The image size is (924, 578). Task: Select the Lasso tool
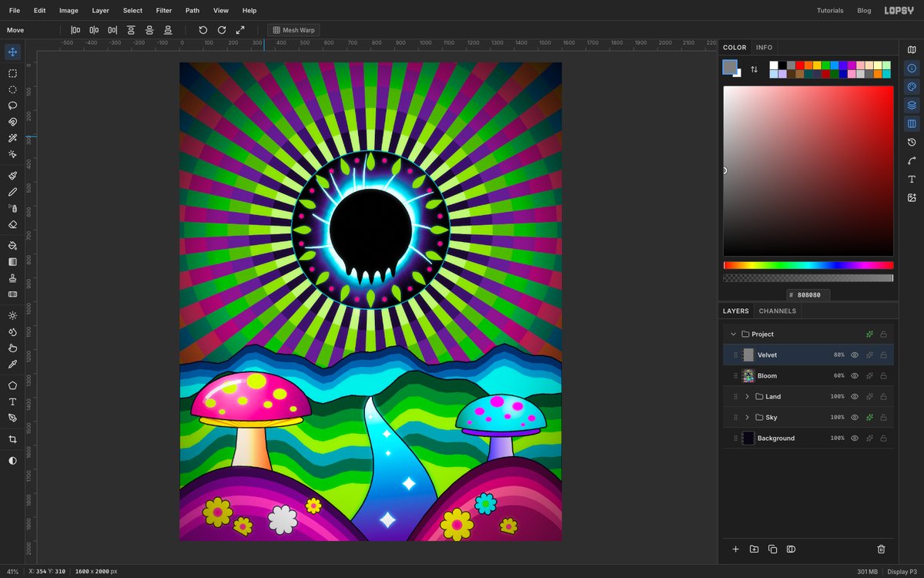tap(12, 106)
